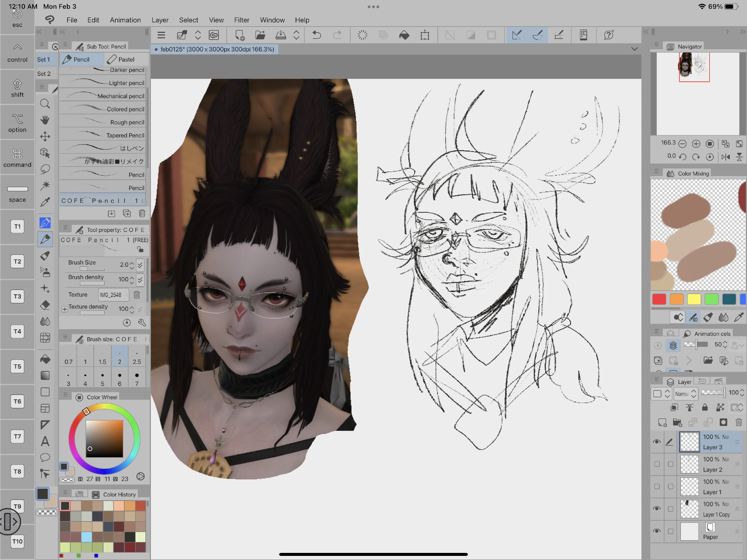The height and width of the screenshot is (560, 747).
Task: Open Brush Size dynamics dropdown
Action: pyautogui.click(x=140, y=265)
